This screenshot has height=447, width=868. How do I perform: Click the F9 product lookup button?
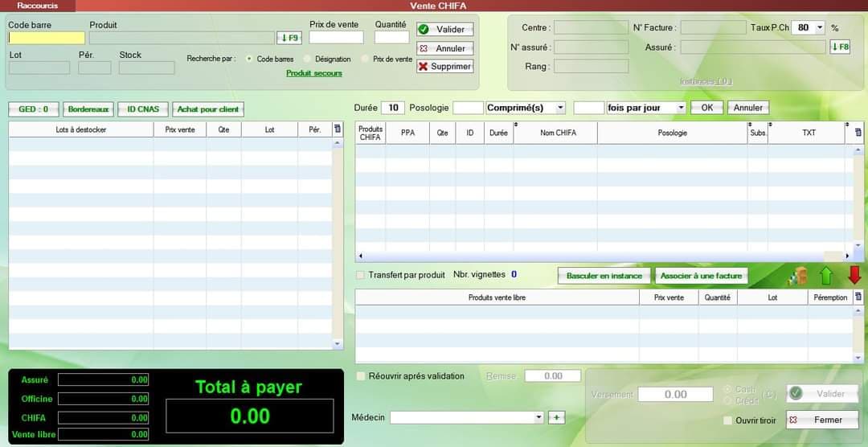289,38
